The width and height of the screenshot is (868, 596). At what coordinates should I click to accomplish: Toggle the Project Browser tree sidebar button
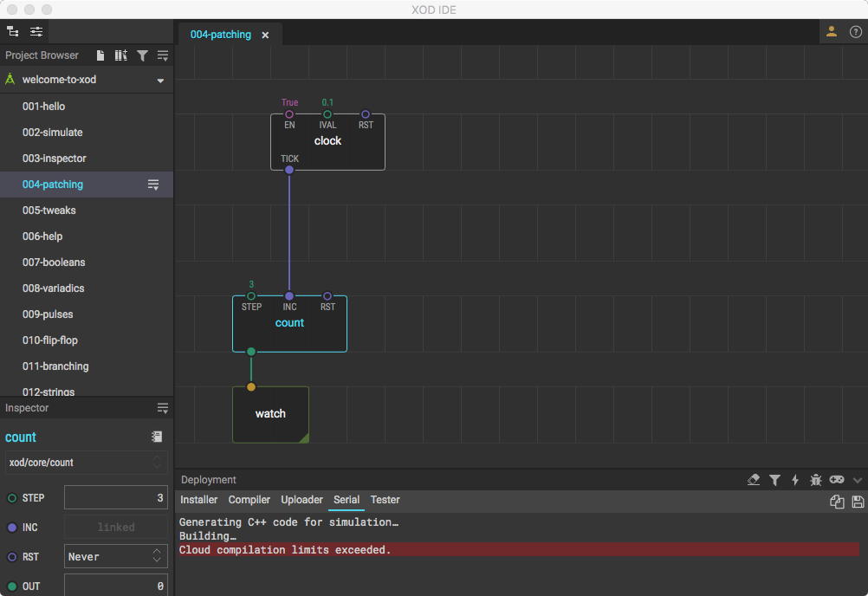13,31
